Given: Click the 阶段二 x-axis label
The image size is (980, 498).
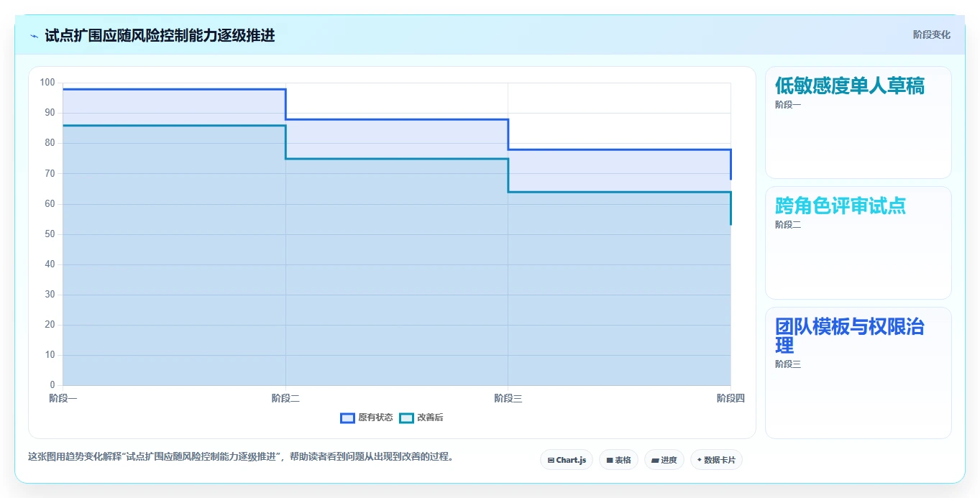Looking at the screenshot, I should pyautogui.click(x=285, y=398).
